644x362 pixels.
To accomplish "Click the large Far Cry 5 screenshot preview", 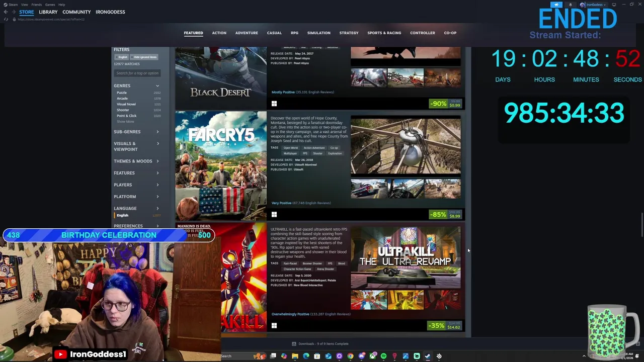I will (x=406, y=146).
